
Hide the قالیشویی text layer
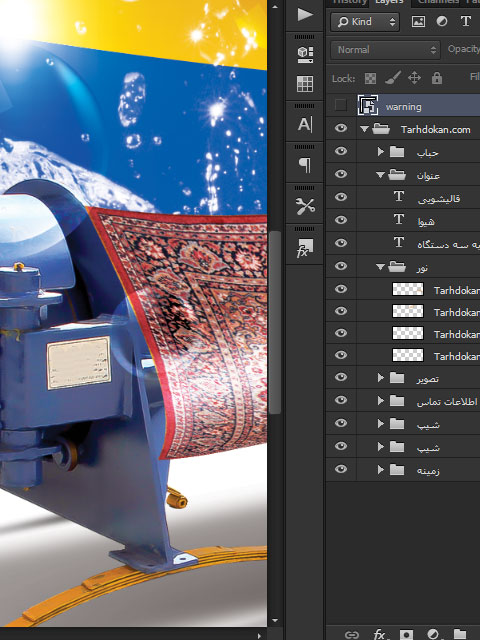(341, 197)
